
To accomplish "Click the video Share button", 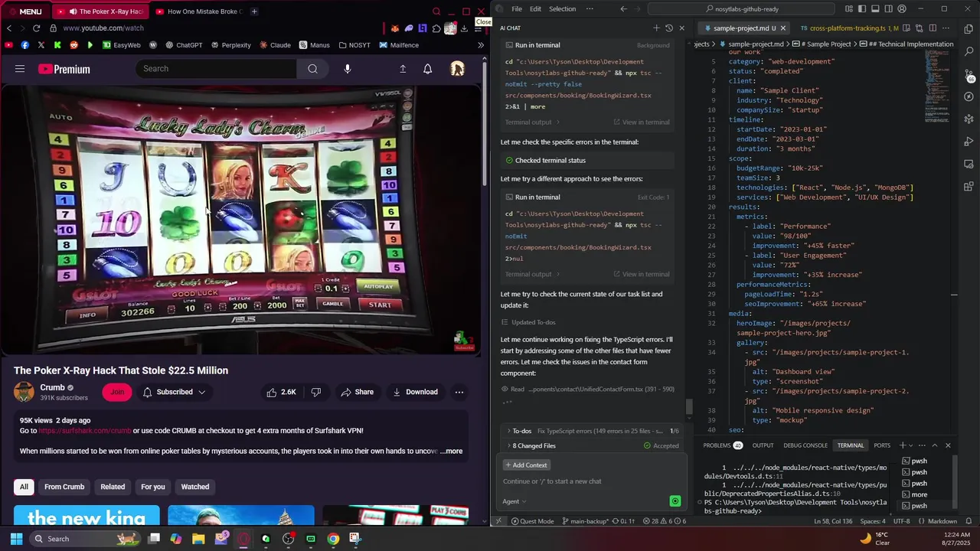I will point(358,392).
